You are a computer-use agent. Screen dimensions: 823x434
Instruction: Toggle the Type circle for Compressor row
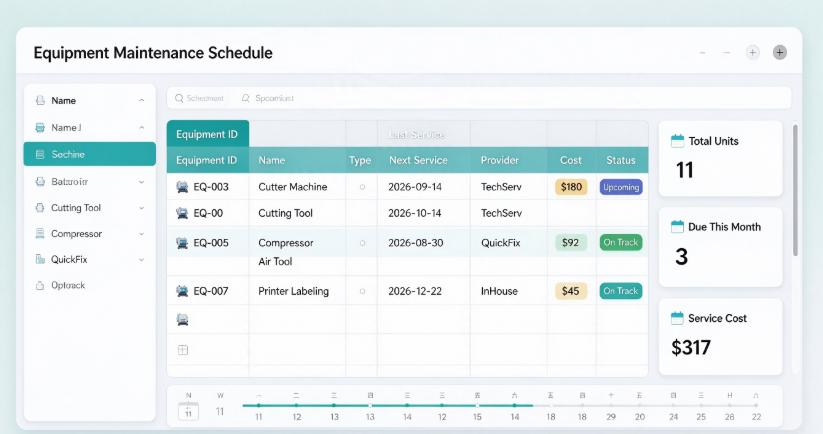click(x=362, y=243)
